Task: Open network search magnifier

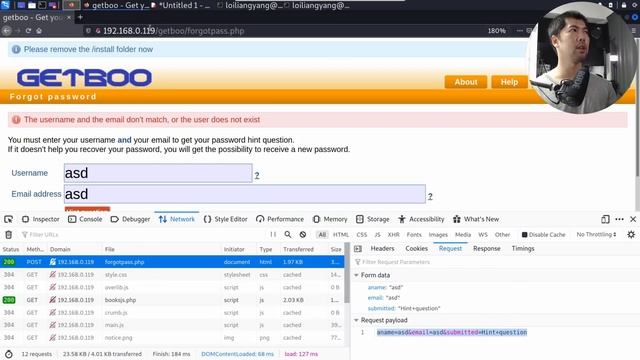Action: (288, 234)
